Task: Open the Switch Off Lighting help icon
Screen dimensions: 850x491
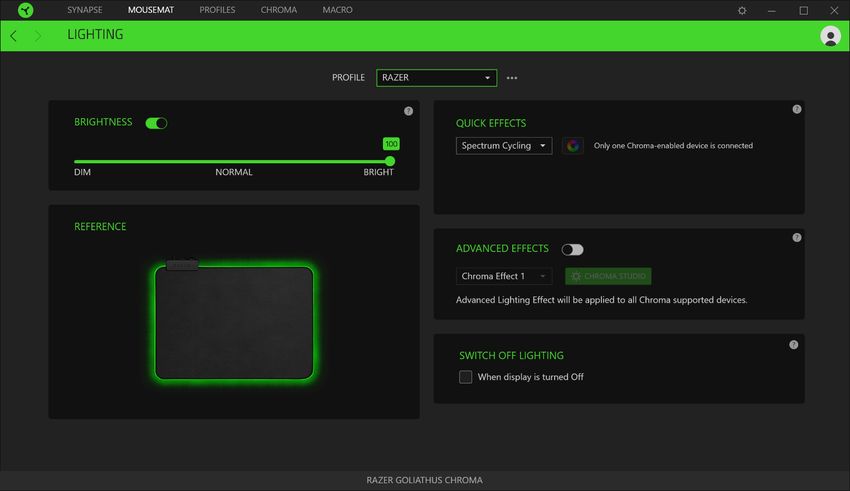Action: coord(793,345)
